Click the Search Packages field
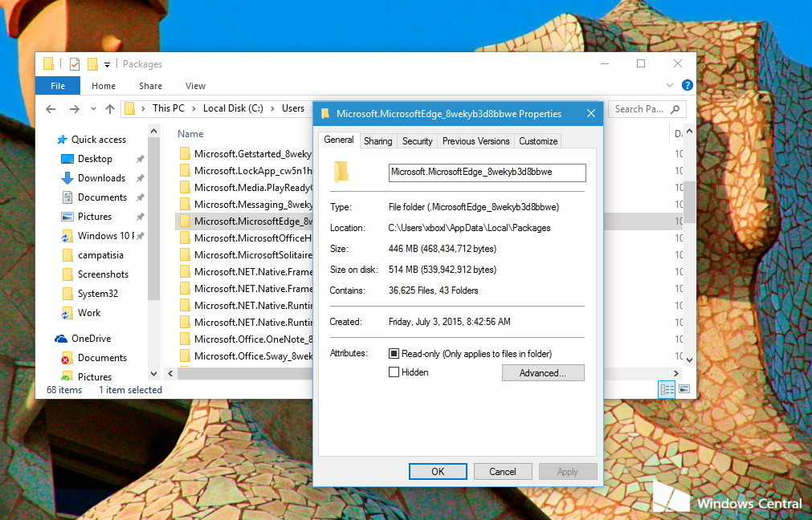This screenshot has height=520, width=812. (647, 109)
